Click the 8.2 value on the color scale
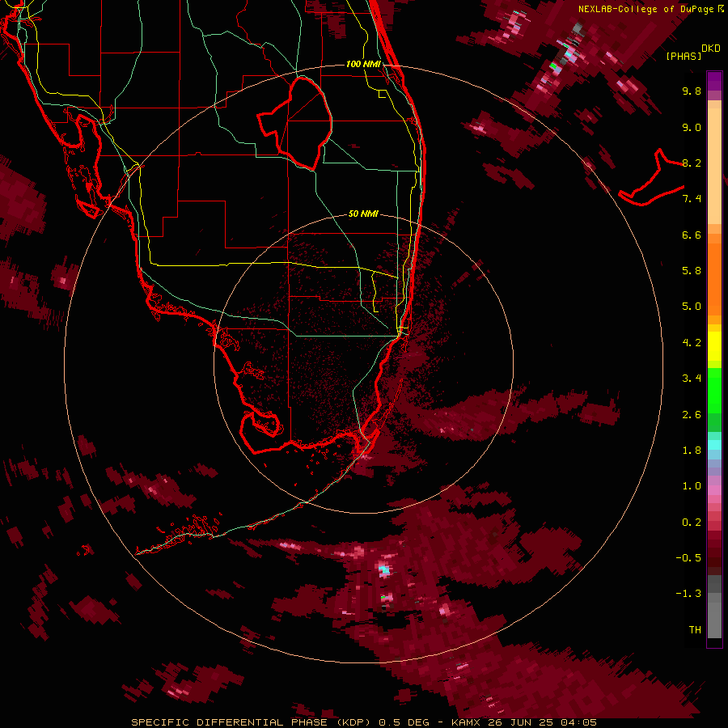728x728 pixels. [x=692, y=163]
